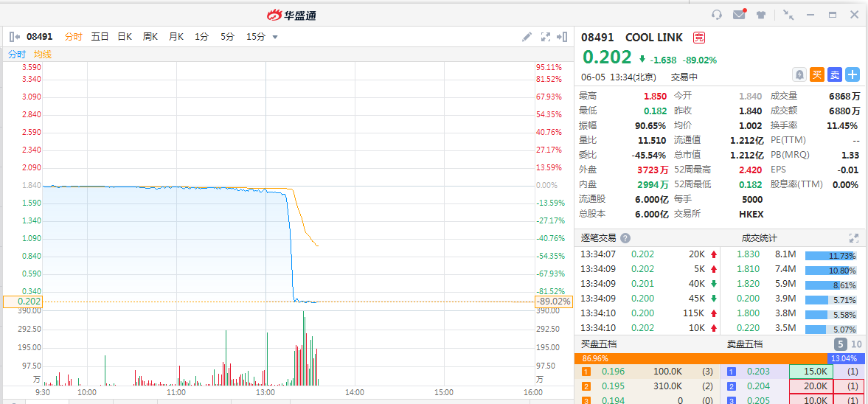Collapse the left panel beside 08491
The height and width of the screenshot is (404, 868).
15,37
